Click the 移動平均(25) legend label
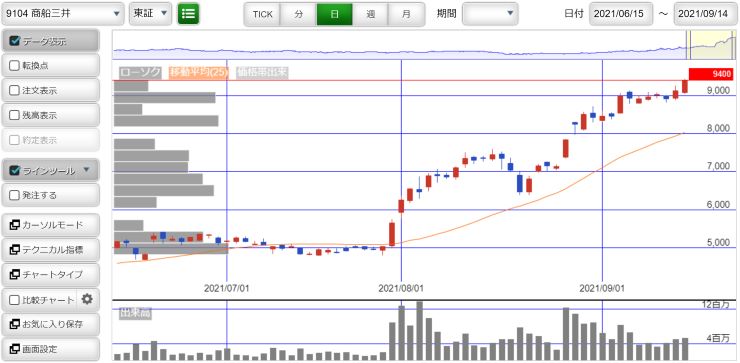 [x=199, y=72]
